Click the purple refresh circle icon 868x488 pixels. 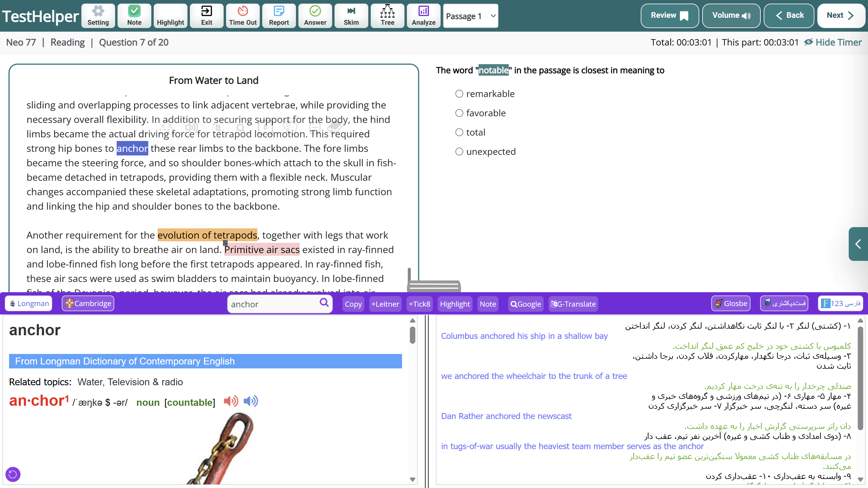click(x=13, y=474)
